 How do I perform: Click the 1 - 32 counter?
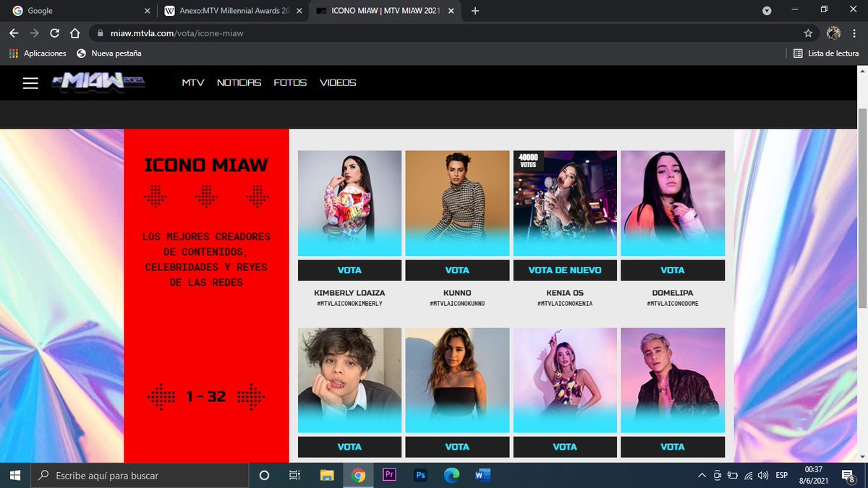click(x=206, y=396)
